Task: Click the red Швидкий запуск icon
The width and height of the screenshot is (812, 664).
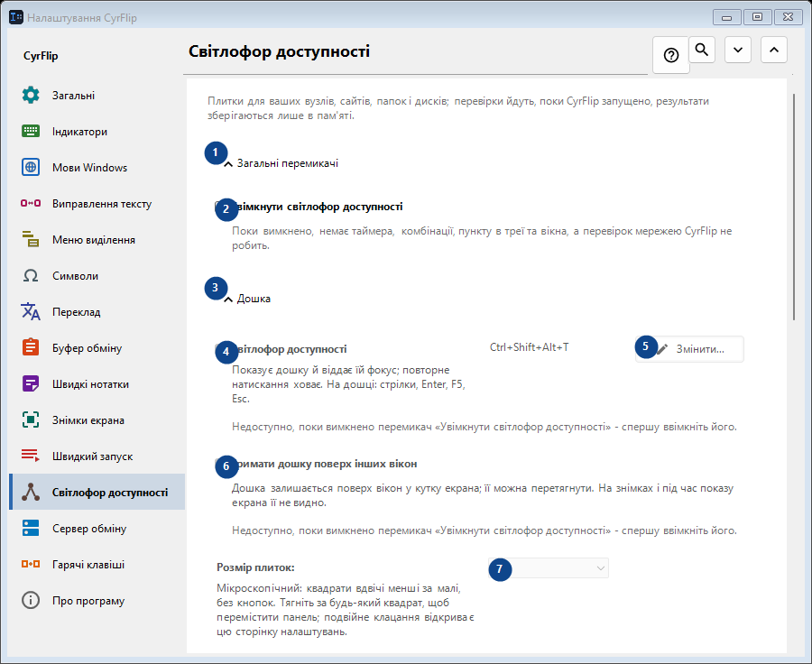Action: coord(31,456)
